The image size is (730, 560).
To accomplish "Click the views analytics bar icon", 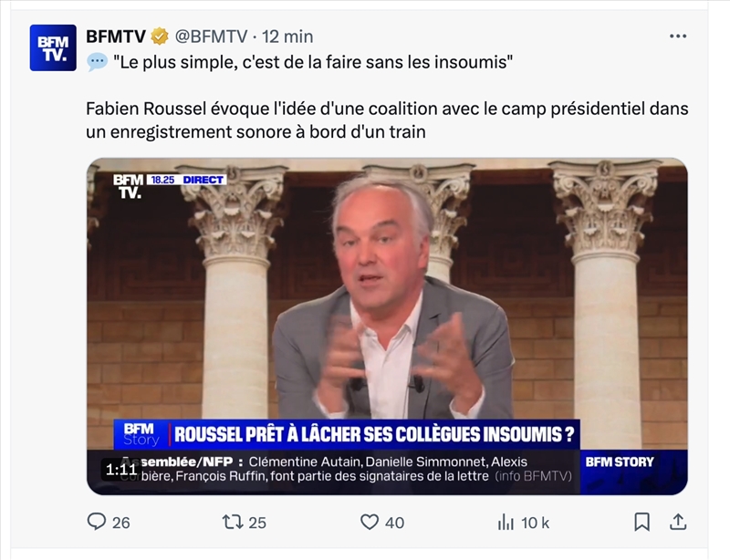I will coord(506,522).
